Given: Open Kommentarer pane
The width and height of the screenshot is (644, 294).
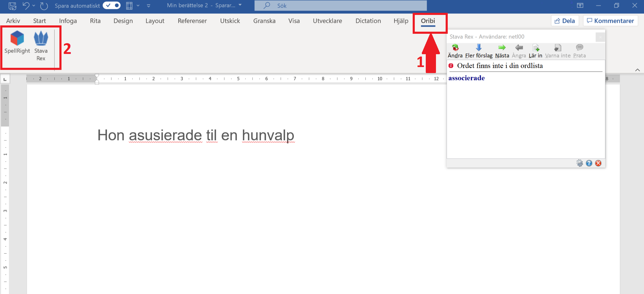Looking at the screenshot, I should 610,21.
